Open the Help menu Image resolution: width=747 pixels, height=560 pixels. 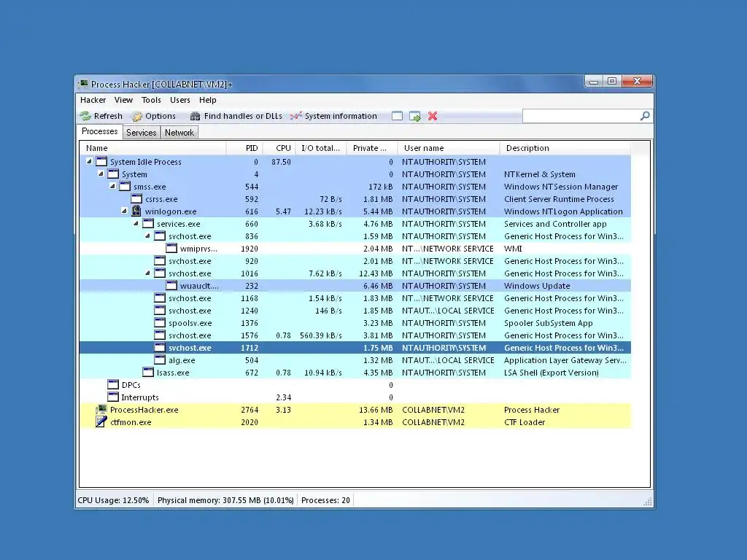click(208, 100)
